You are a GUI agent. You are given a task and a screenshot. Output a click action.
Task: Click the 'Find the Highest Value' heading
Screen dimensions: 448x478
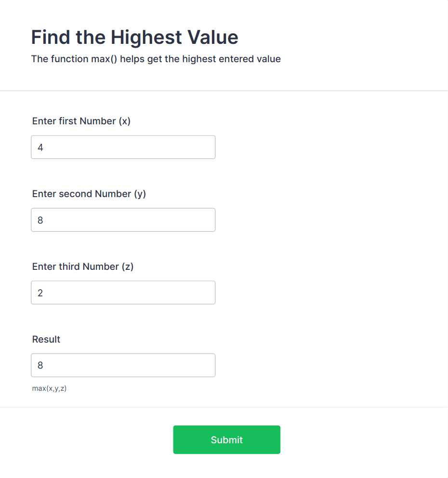click(x=135, y=37)
